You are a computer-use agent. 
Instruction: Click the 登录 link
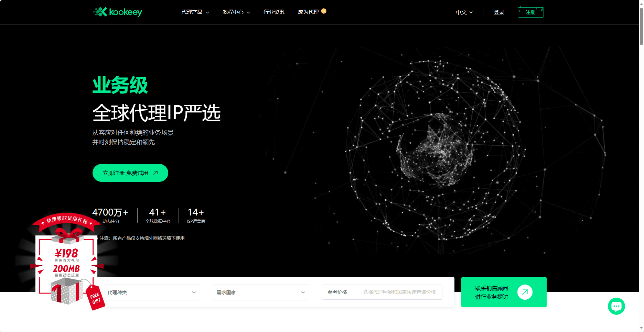[x=499, y=12]
